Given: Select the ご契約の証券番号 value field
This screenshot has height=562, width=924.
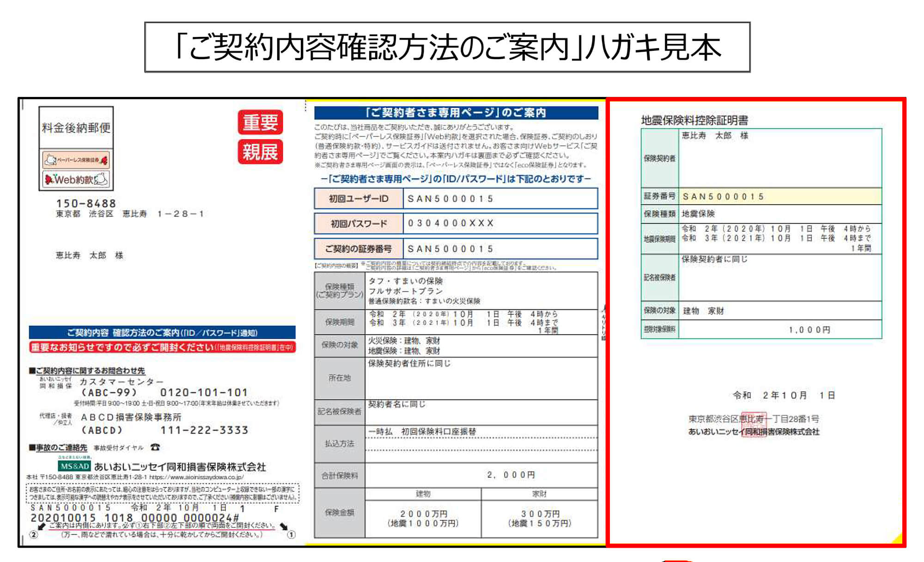Looking at the screenshot, I should tap(500, 249).
